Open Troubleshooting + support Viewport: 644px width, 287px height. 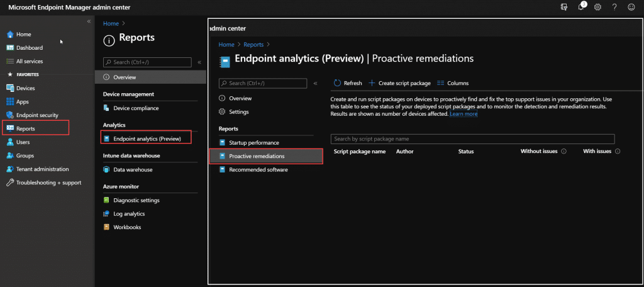click(49, 183)
